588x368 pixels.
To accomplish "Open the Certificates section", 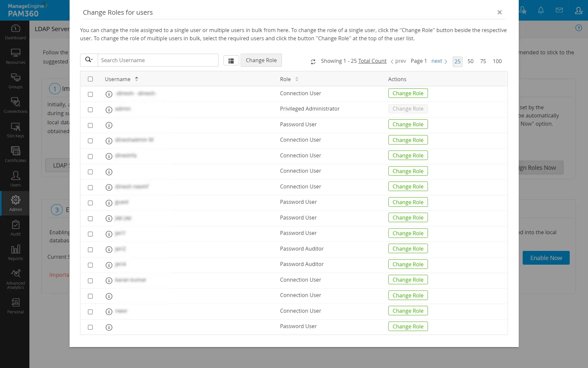I will pyautogui.click(x=15, y=154).
